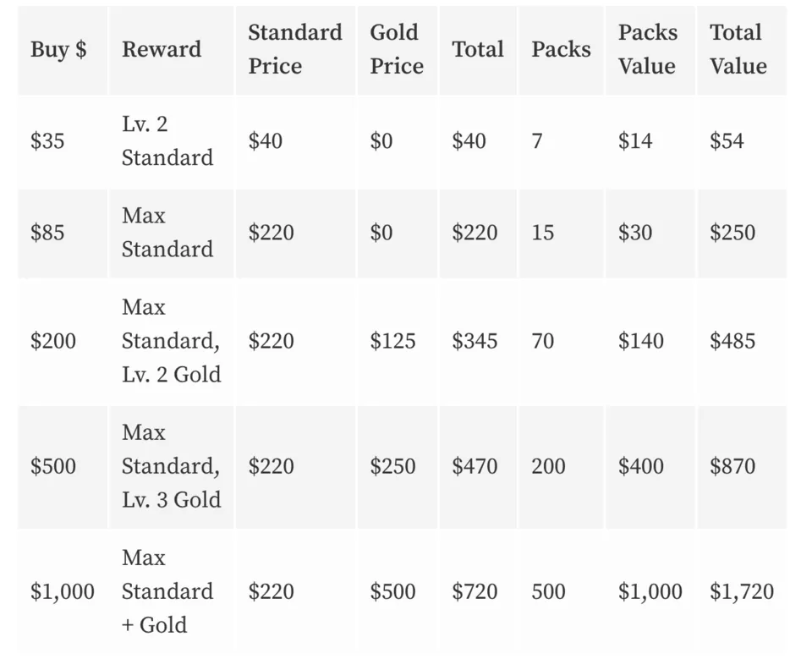Select the $35 buy amount cell
The height and width of the screenshot is (659, 812).
47,140
